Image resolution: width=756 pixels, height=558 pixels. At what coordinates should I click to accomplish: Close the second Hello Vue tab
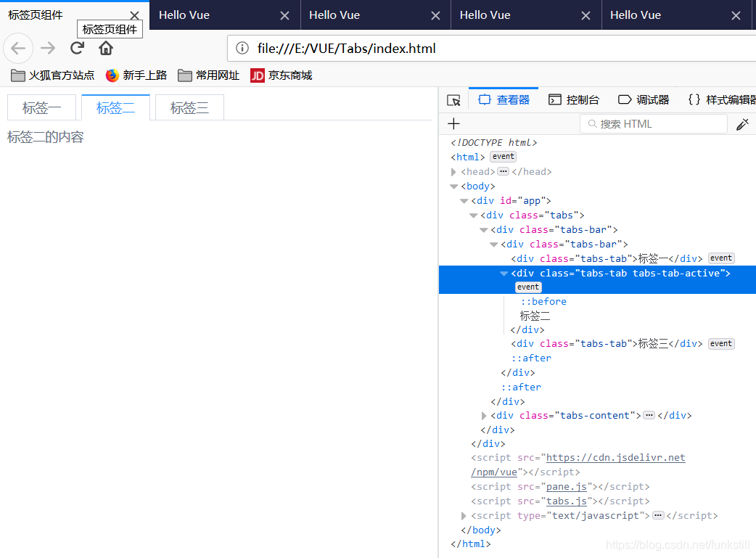[x=435, y=15]
